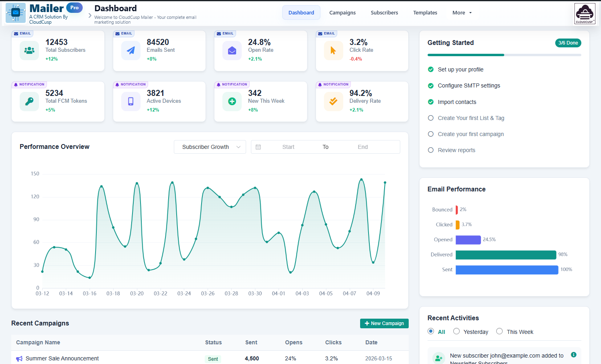Click the Active Devices mobile phone icon

click(x=130, y=101)
